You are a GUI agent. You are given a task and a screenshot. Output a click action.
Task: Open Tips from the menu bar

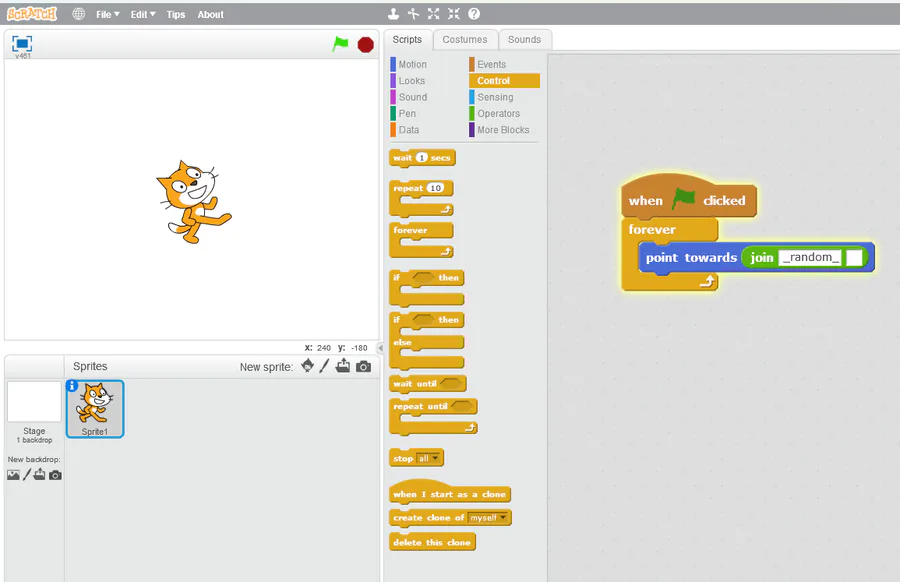pyautogui.click(x=176, y=14)
